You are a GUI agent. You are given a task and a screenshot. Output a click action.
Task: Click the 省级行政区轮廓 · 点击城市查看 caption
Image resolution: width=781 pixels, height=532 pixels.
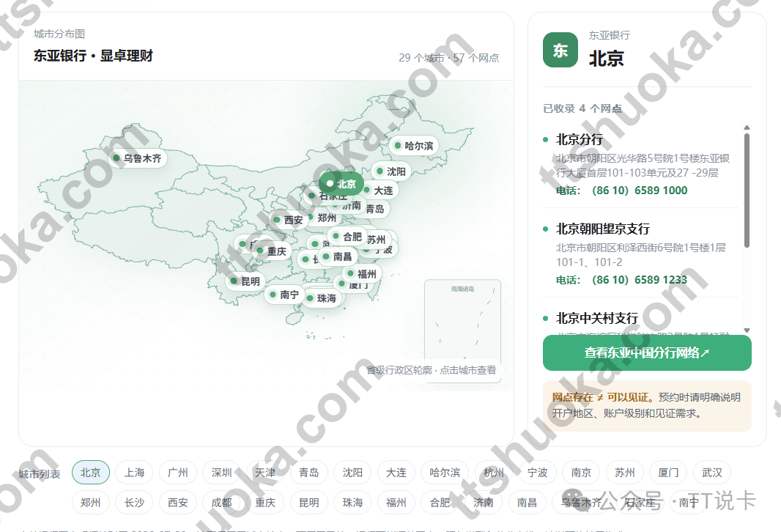point(432,370)
